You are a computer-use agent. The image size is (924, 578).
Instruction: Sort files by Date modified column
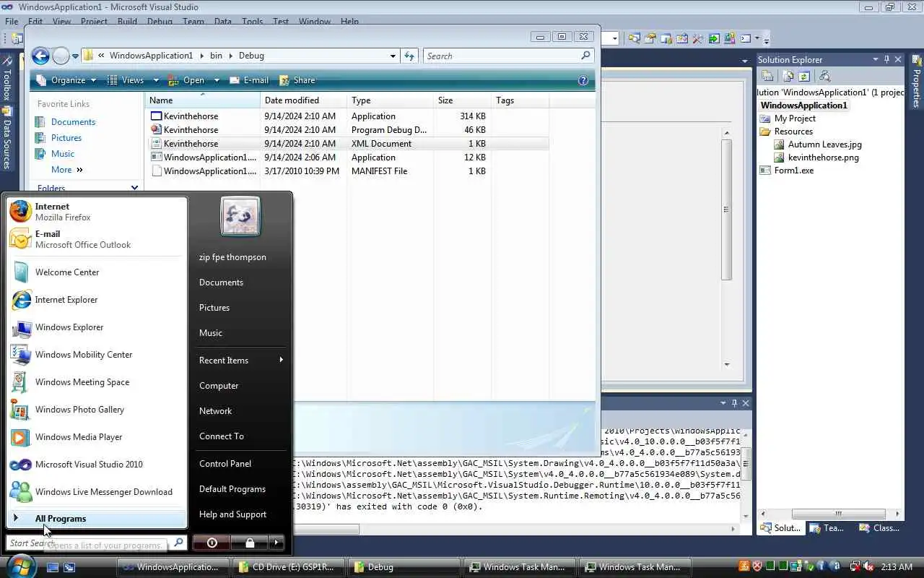tap(303, 100)
